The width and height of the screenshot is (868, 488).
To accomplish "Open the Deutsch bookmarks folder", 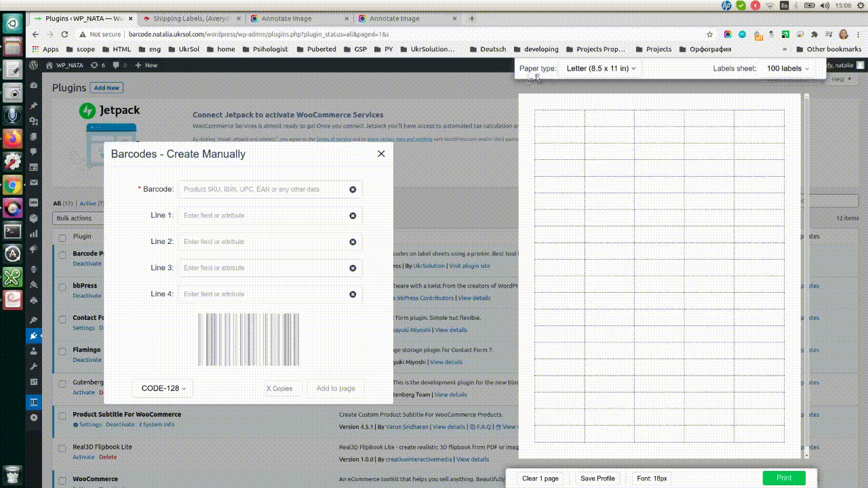I will (488, 49).
